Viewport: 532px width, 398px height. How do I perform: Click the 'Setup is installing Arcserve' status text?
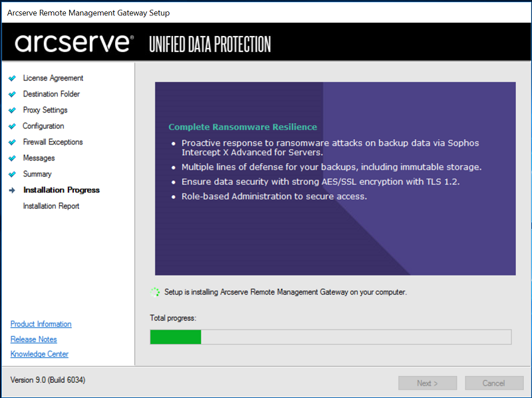pos(285,292)
